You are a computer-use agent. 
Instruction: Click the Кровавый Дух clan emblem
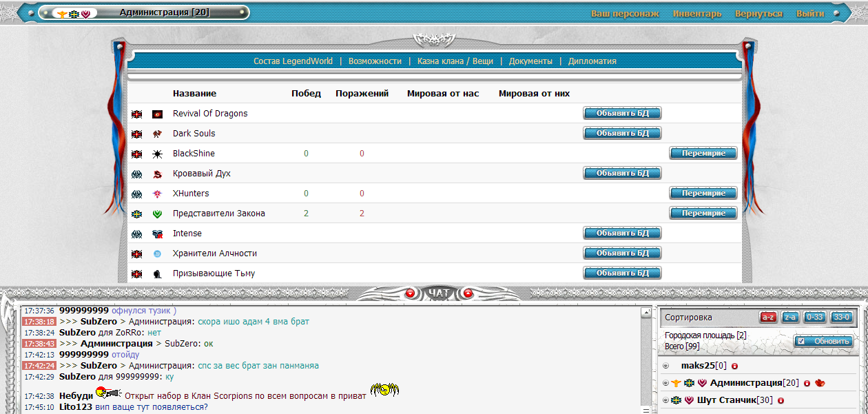pyautogui.click(x=157, y=174)
